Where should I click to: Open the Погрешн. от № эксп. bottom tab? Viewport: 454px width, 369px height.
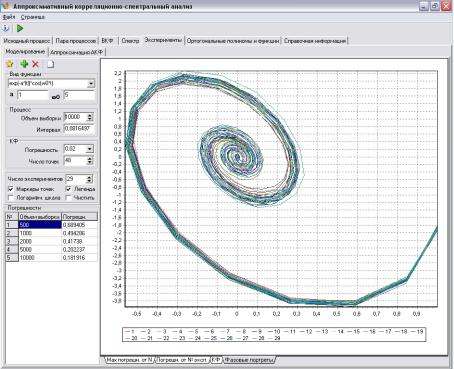(x=182, y=360)
